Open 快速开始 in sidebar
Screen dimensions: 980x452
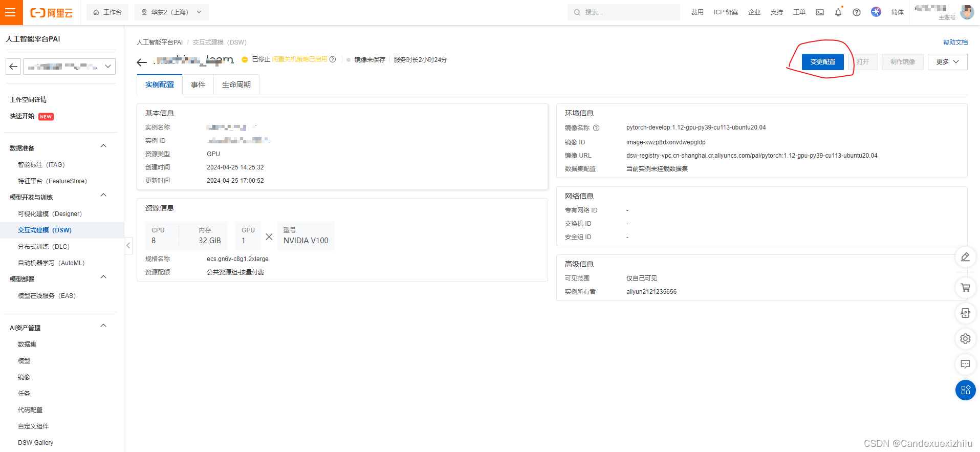(x=22, y=116)
